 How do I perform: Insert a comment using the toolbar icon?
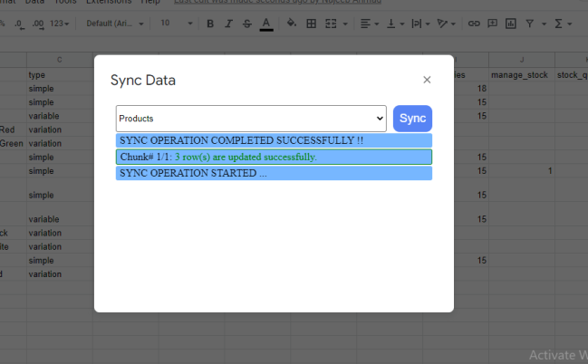(492, 24)
